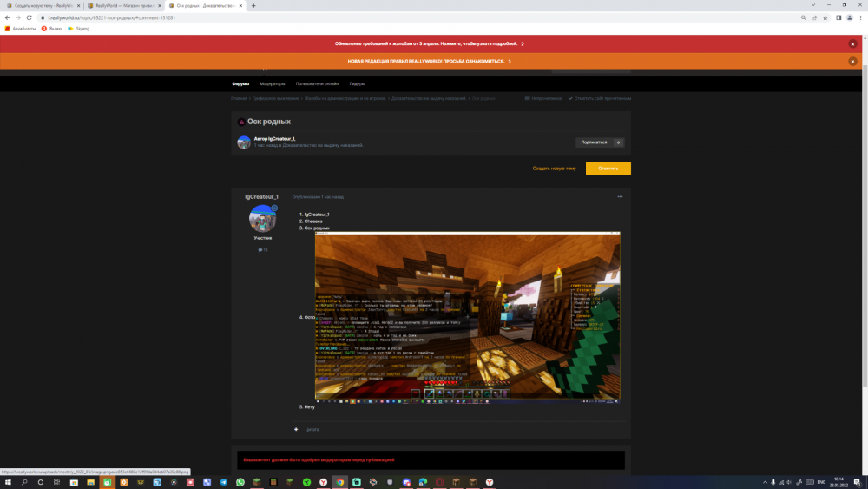
Task: Open Chrome three-dot menu
Action: click(861, 17)
